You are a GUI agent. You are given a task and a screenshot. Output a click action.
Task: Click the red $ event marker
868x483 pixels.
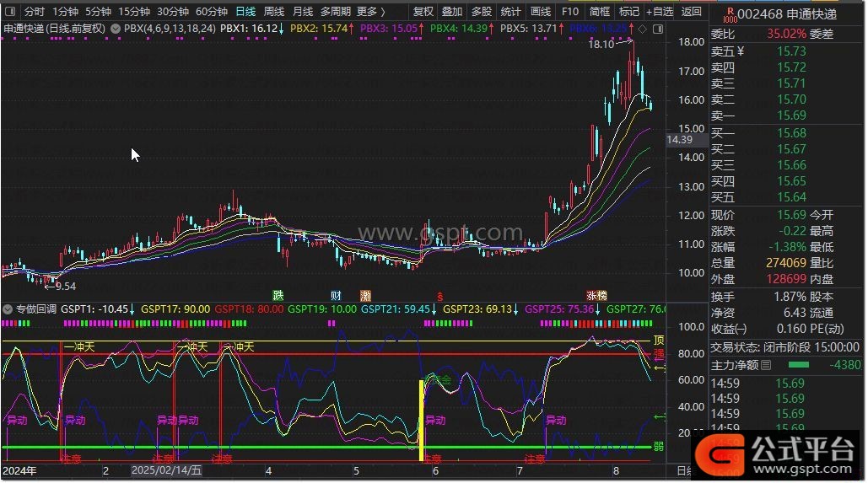click(439, 296)
